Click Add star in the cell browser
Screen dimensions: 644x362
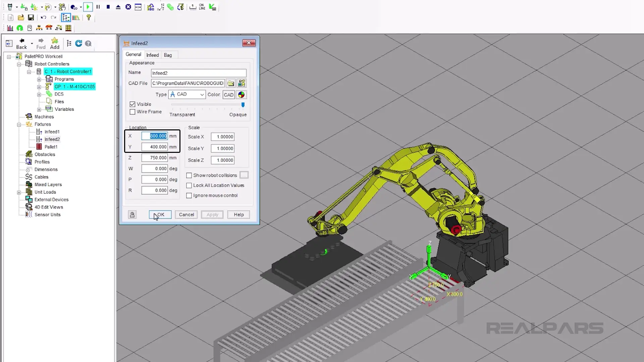point(55,44)
